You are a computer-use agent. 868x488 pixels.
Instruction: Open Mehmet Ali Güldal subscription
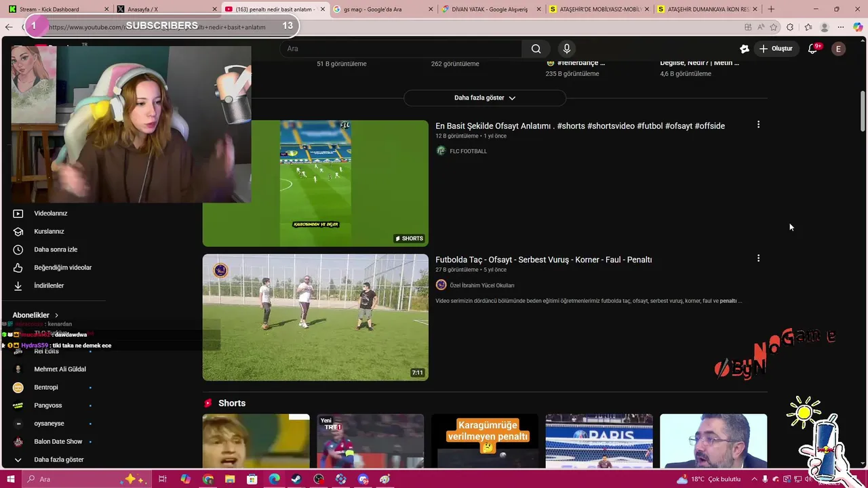pyautogui.click(x=60, y=369)
